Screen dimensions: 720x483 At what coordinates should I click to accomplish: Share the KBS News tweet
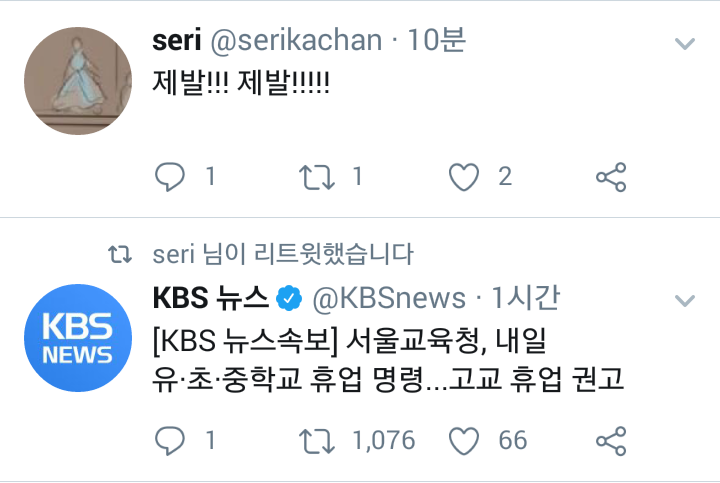click(611, 440)
